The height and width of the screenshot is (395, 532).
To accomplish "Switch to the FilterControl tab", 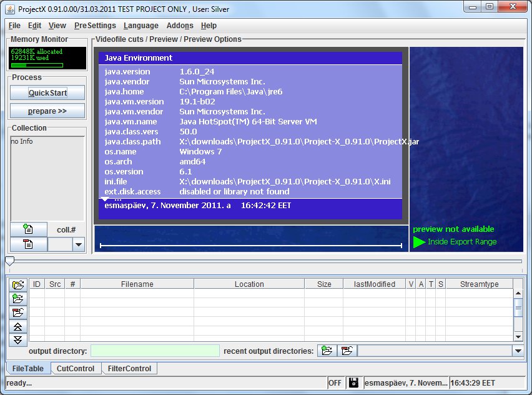I will point(129,369).
